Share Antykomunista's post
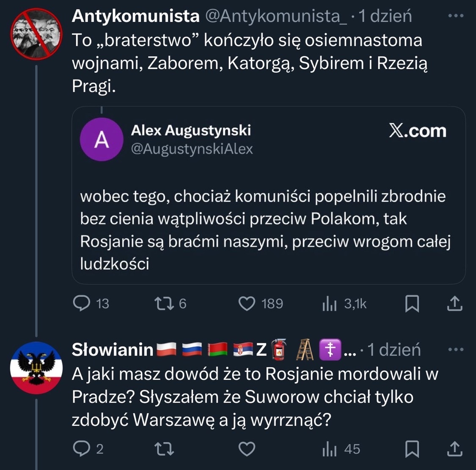Screen dimensions: 476x470 [x=454, y=304]
